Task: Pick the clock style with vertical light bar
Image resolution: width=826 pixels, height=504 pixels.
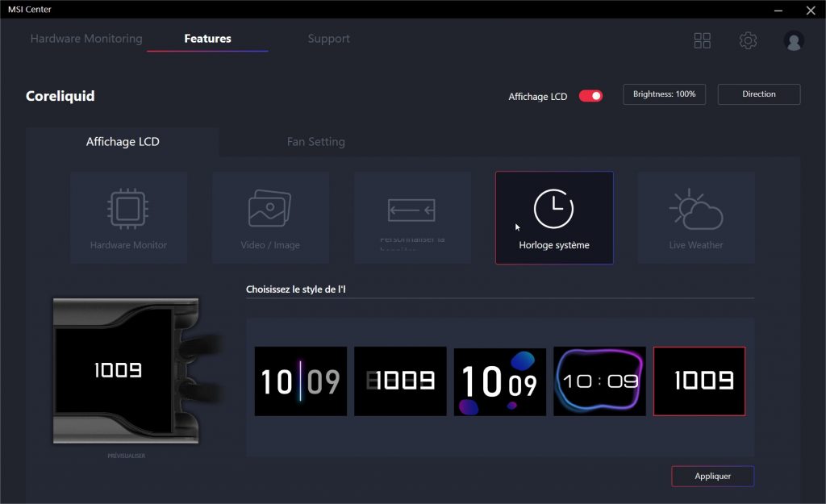Action: (x=301, y=381)
